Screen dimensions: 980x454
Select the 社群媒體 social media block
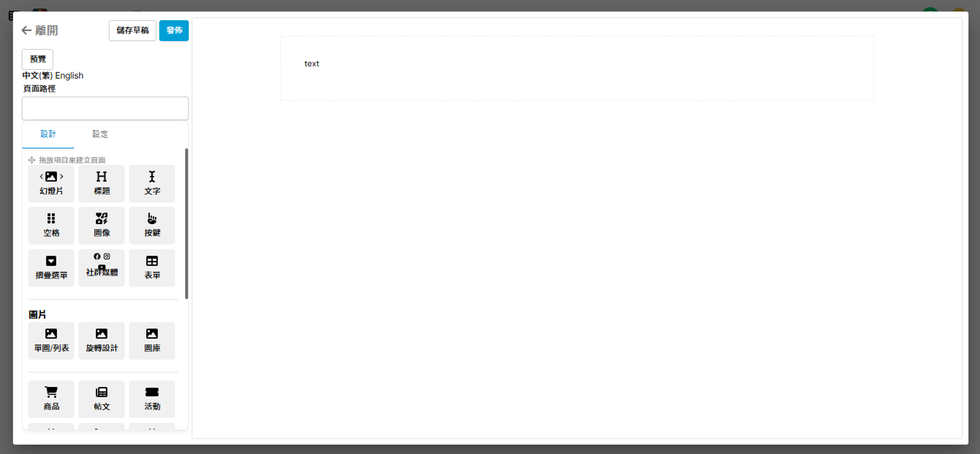(x=101, y=268)
